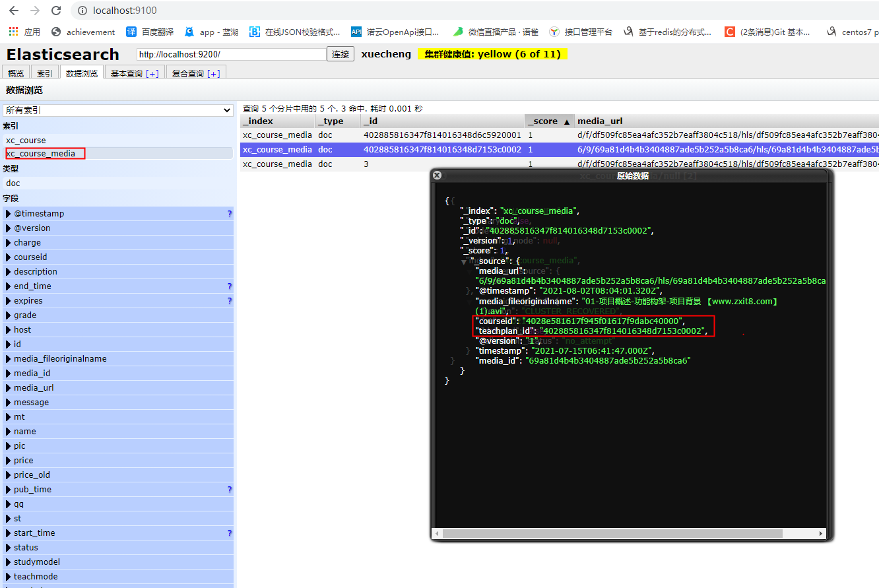
Task: Click the help question mark for pub_time field
Action: (x=230, y=490)
